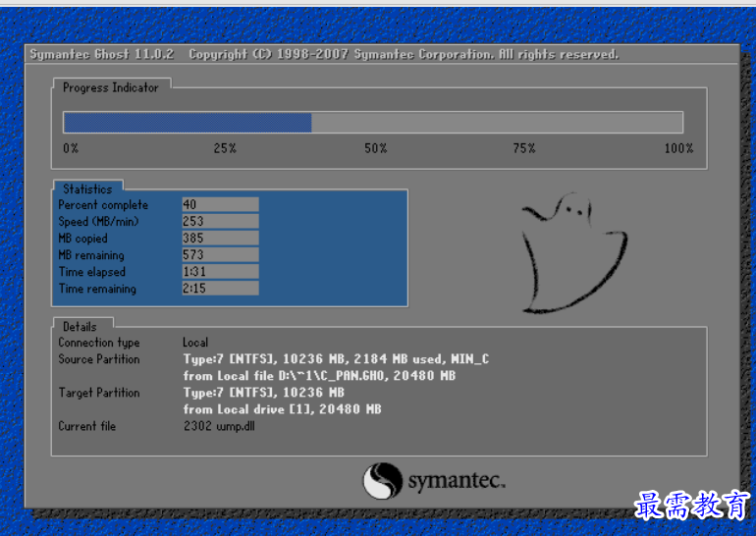The width and height of the screenshot is (756, 536).
Task: Click the Speed (MB/min) label
Action: tap(98, 222)
